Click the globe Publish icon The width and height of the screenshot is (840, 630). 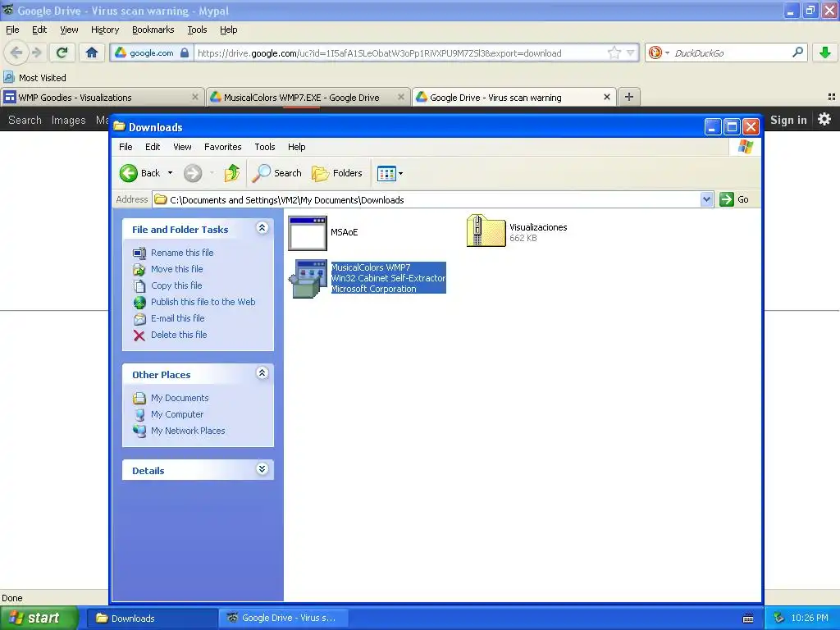point(139,302)
